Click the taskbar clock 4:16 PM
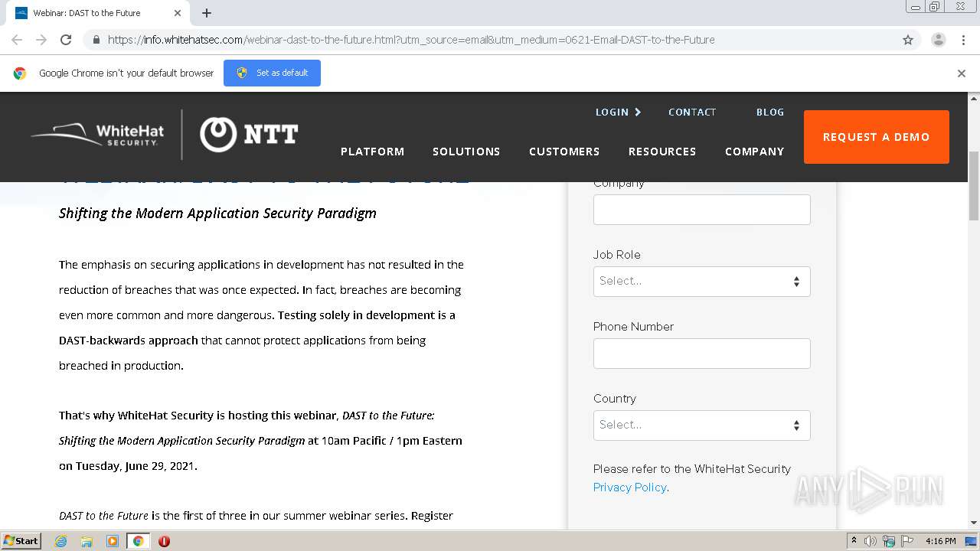This screenshot has width=980, height=551. pos(940,541)
